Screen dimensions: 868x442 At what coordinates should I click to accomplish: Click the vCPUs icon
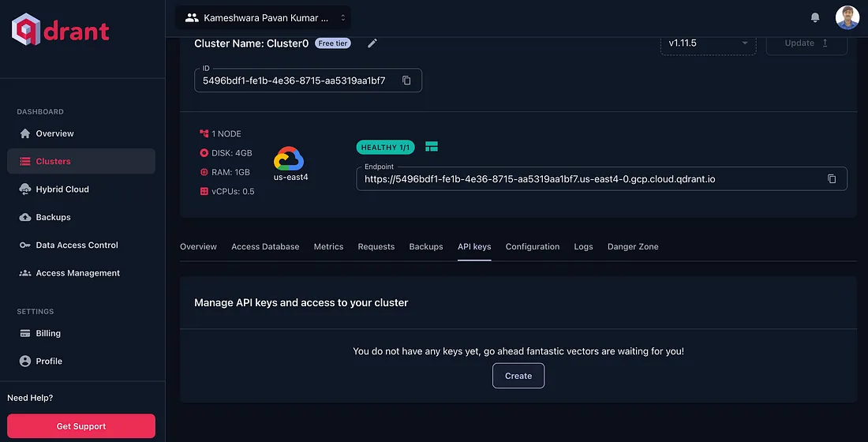pos(204,192)
